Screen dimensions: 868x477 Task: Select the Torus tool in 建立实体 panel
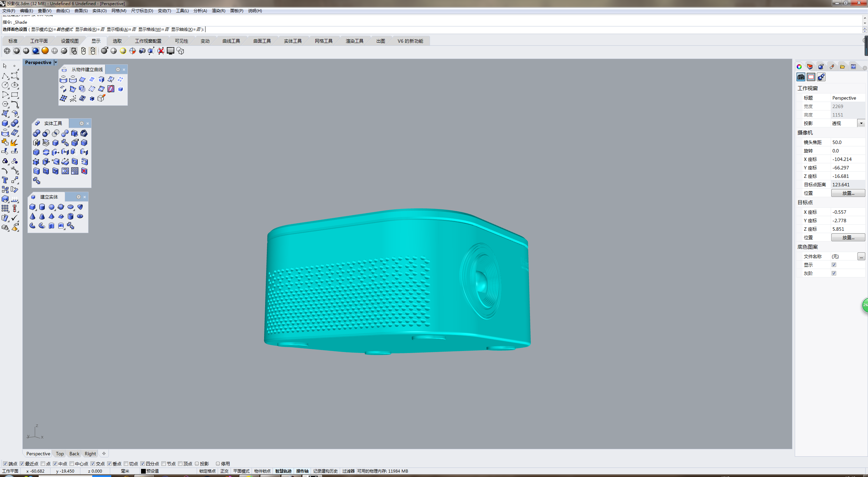pyautogui.click(x=80, y=216)
